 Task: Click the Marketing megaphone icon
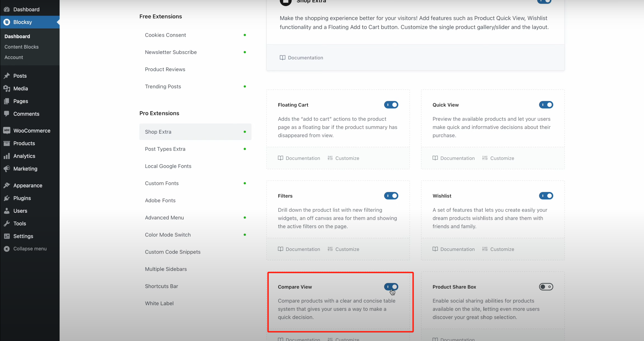(x=7, y=168)
